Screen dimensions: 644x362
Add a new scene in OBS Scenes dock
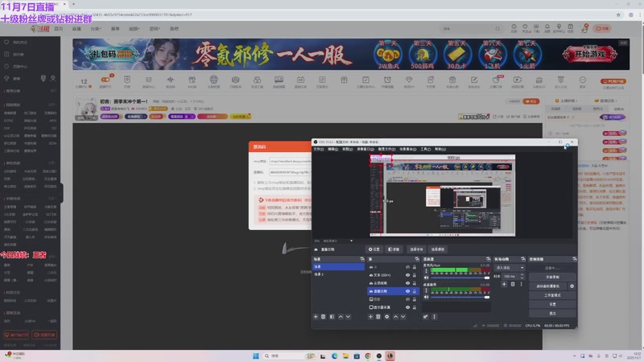316,317
